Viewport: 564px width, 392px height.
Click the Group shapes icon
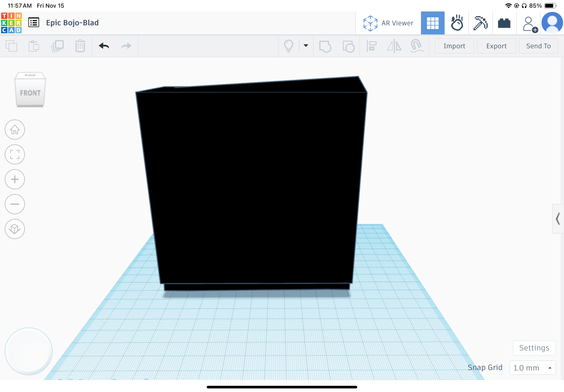click(x=325, y=46)
